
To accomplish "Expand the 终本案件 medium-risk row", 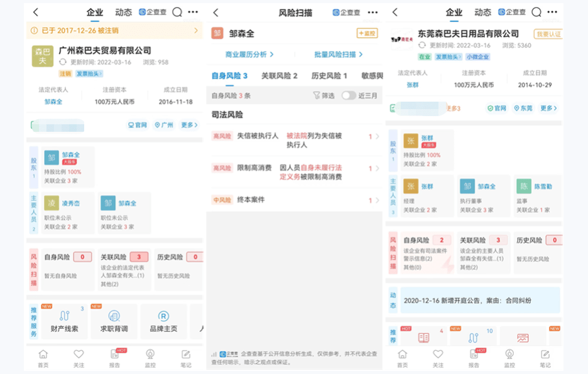I will click(x=295, y=200).
